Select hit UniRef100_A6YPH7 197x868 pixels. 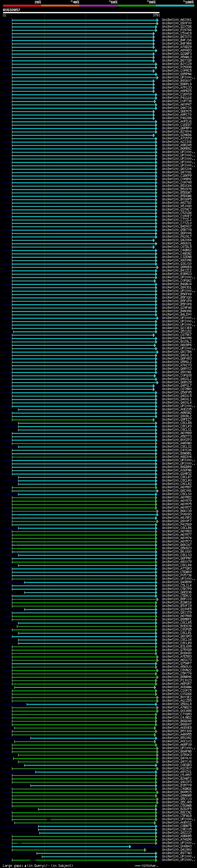tap(177, 104)
